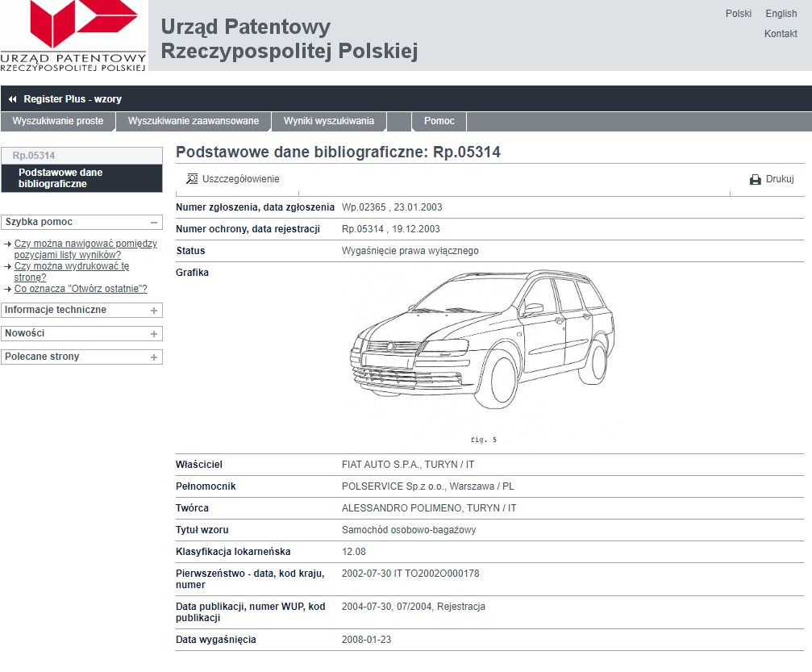The height and width of the screenshot is (672, 812).
Task: Open help link about printing this page
Action: click(x=72, y=272)
